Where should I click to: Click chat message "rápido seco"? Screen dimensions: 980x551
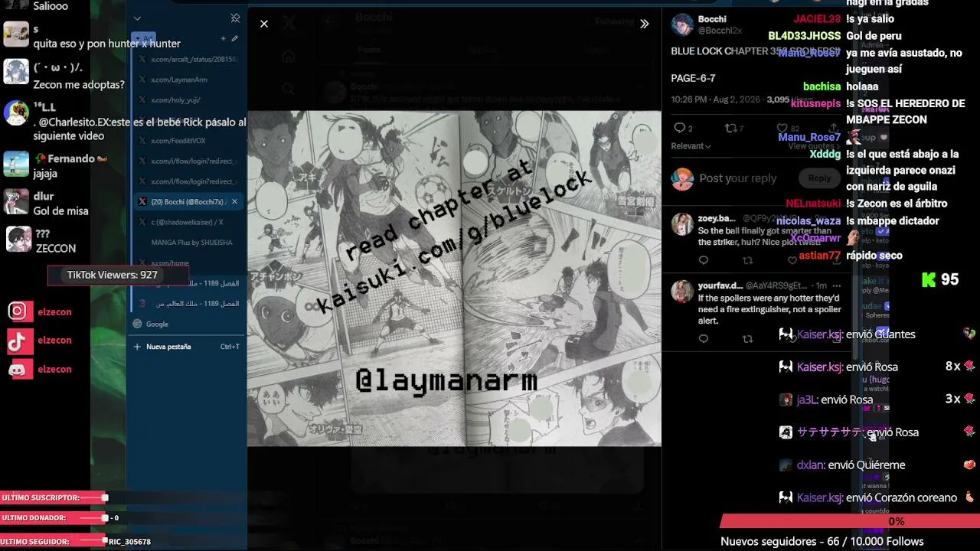[x=874, y=256]
